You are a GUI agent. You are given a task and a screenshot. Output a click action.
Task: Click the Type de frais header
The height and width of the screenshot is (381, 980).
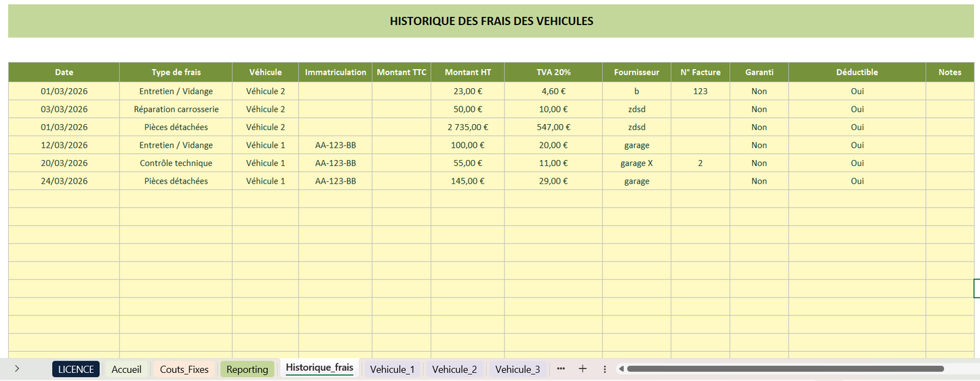(176, 72)
